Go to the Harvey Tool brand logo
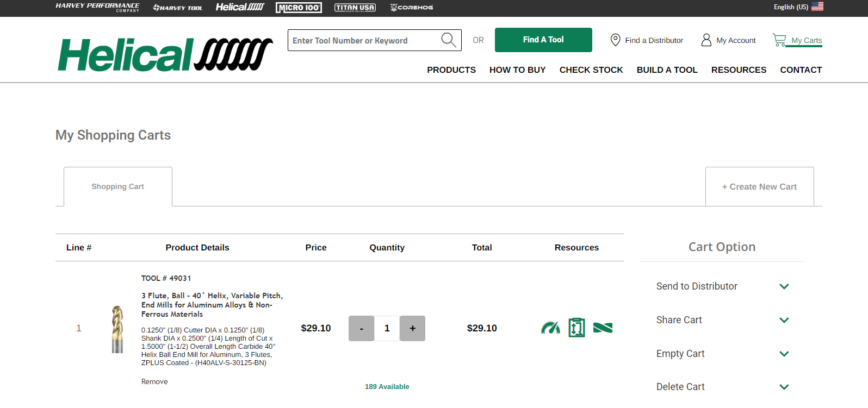The height and width of the screenshot is (408, 868). tap(178, 8)
